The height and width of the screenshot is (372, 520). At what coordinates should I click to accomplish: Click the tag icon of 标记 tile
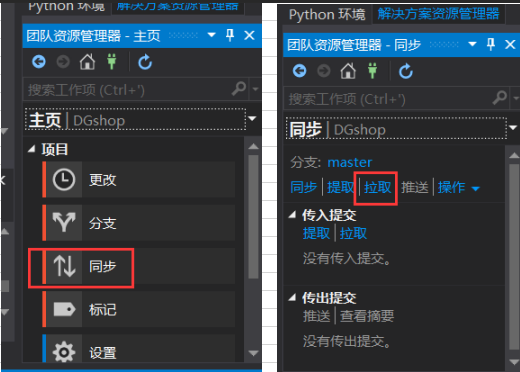pos(64,309)
